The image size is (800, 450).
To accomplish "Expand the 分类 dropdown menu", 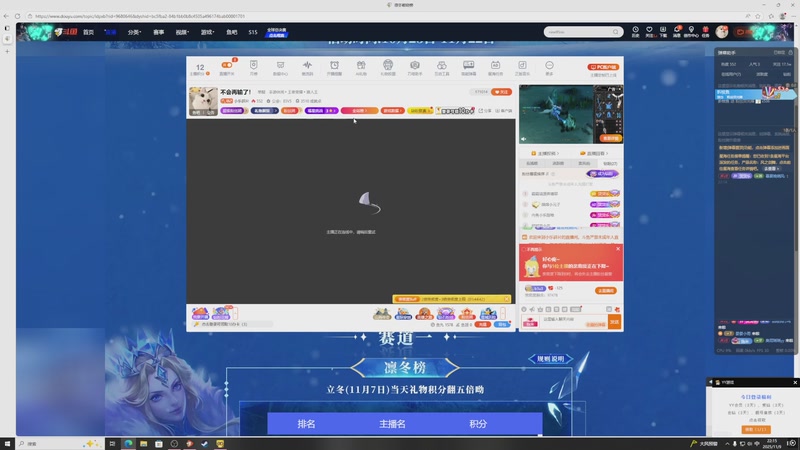I will pyautogui.click(x=134, y=32).
